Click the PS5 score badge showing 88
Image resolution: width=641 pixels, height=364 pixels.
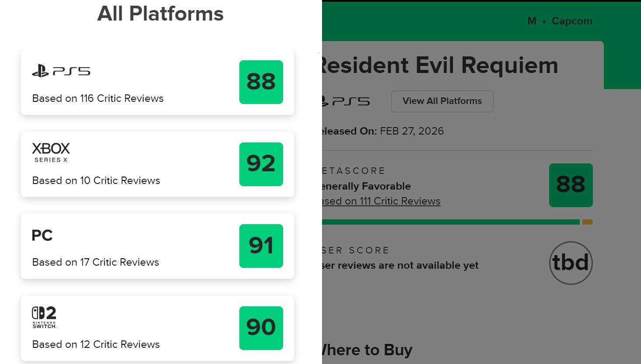[x=261, y=82]
